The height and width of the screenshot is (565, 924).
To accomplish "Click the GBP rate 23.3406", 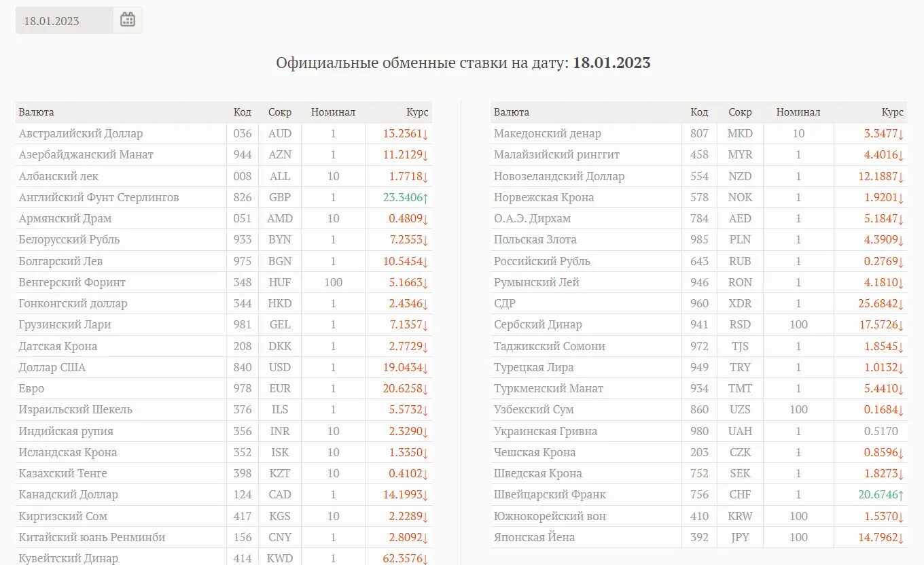I will [x=406, y=198].
